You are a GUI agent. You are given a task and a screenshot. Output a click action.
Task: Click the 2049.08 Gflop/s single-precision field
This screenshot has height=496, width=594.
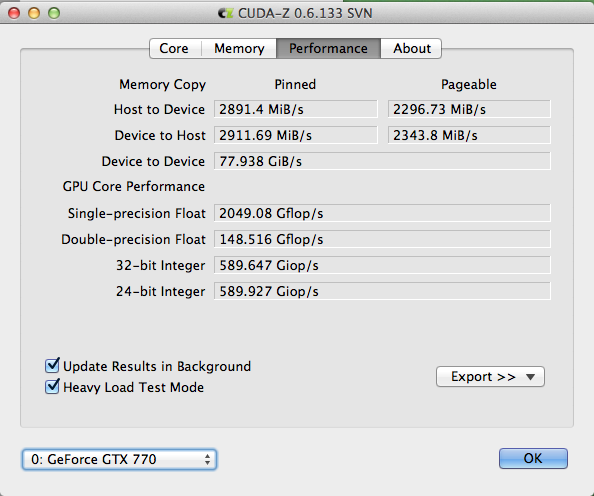pos(382,213)
